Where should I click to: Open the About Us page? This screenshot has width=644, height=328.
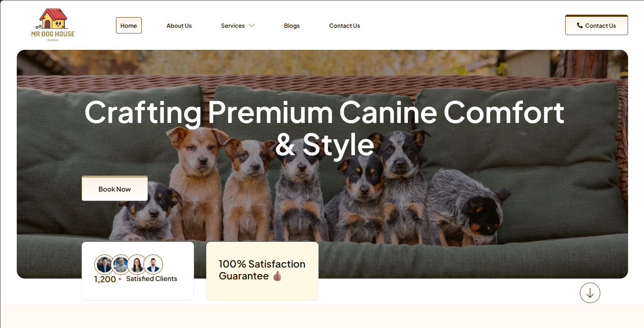(179, 26)
